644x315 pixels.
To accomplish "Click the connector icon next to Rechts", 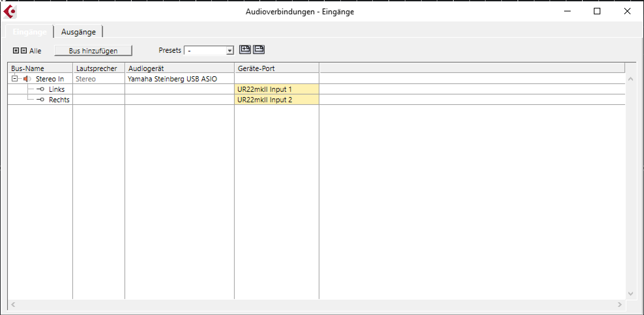I will (40, 100).
